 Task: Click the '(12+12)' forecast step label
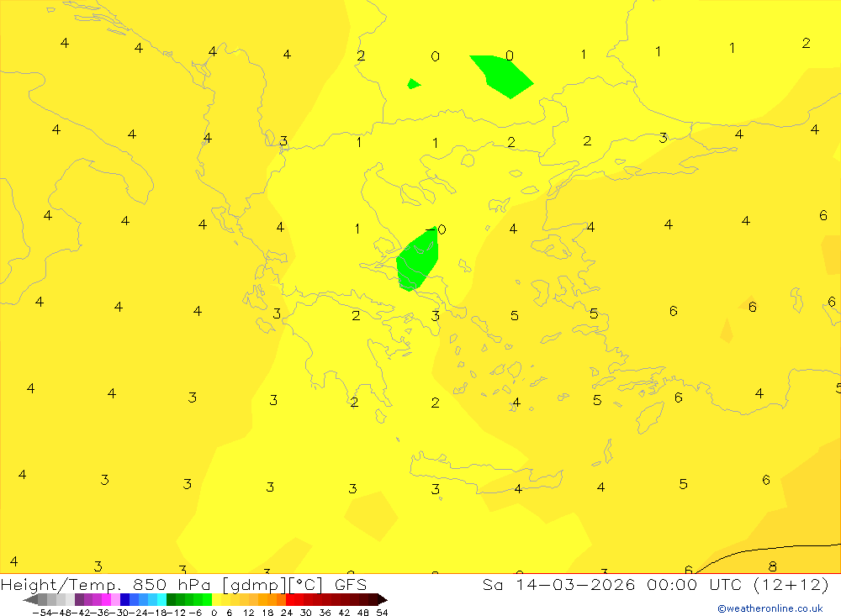tap(791, 584)
